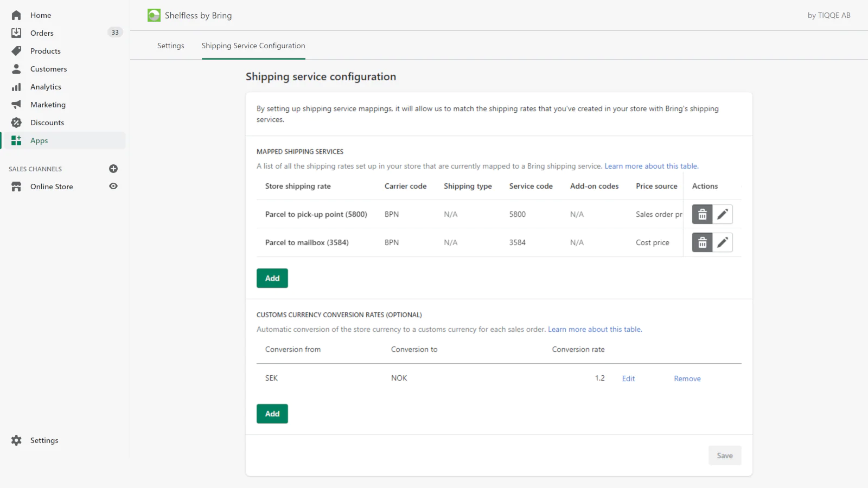Viewport: 868px width, 488px height.
Task: Select the Shipping Service Configuration tab
Action: pos(253,46)
